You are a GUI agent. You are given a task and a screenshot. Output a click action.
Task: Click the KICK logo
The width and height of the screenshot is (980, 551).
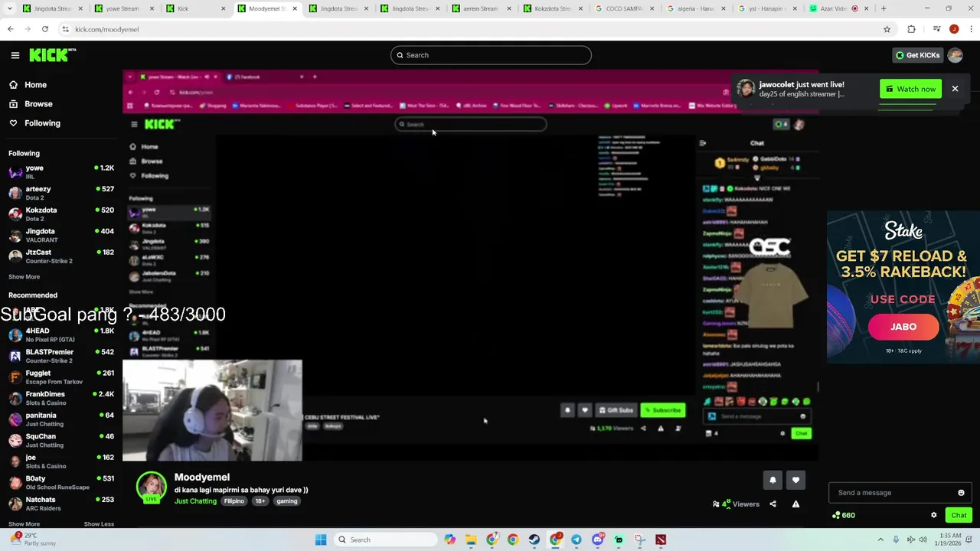coord(52,55)
